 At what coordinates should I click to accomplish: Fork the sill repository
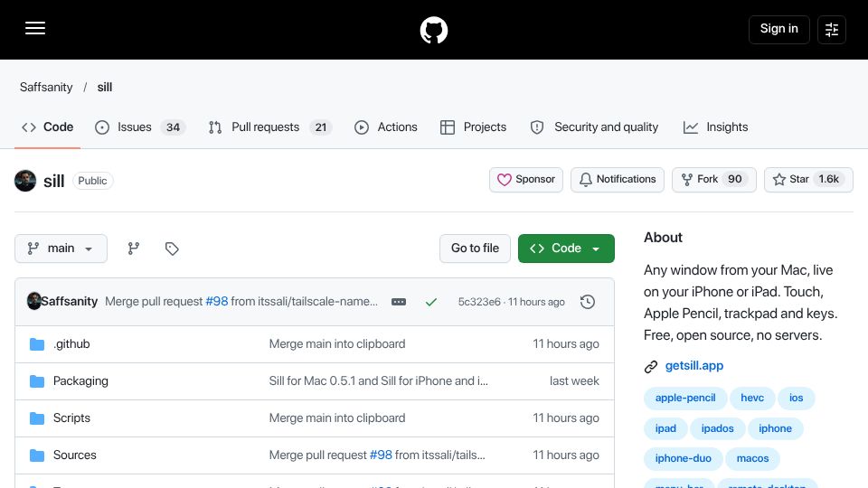[714, 180]
